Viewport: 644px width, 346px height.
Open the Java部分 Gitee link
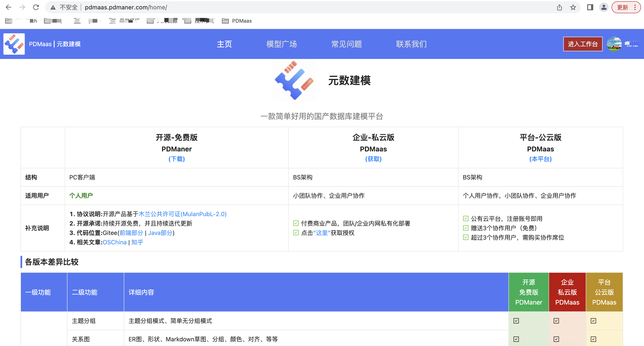160,233
